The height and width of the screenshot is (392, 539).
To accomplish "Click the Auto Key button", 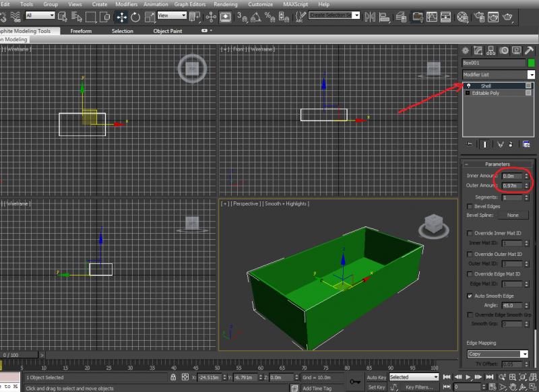I will (x=377, y=377).
